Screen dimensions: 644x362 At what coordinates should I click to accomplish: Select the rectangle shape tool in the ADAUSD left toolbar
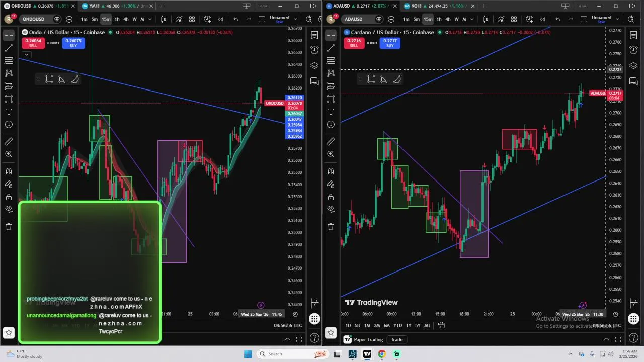coord(331,99)
